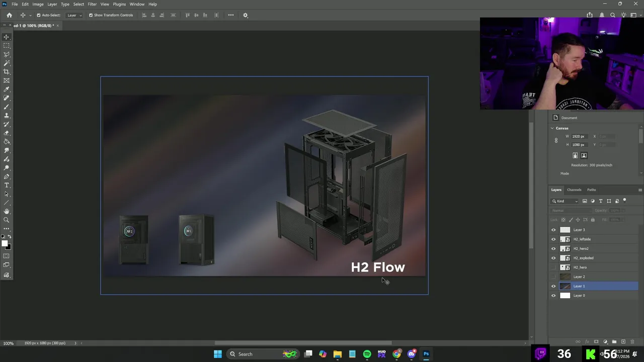
Task: Click the add layer style fx button
Action: (x=587, y=342)
